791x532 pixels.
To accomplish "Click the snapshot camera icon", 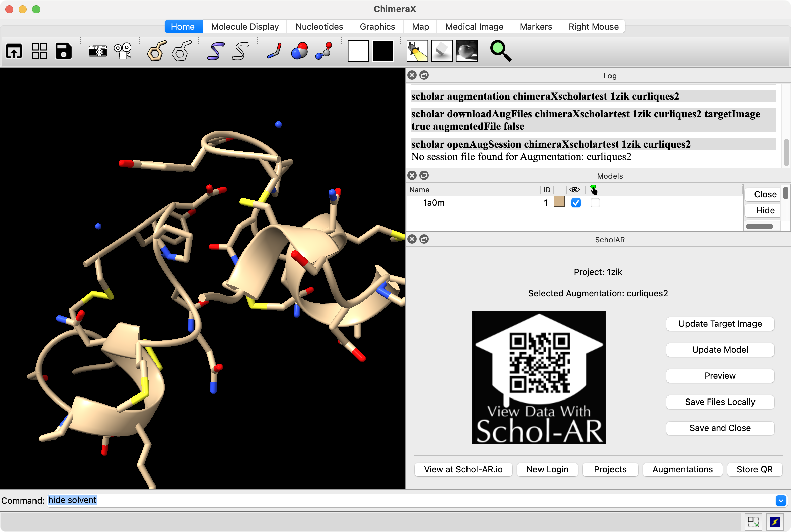I will point(97,51).
